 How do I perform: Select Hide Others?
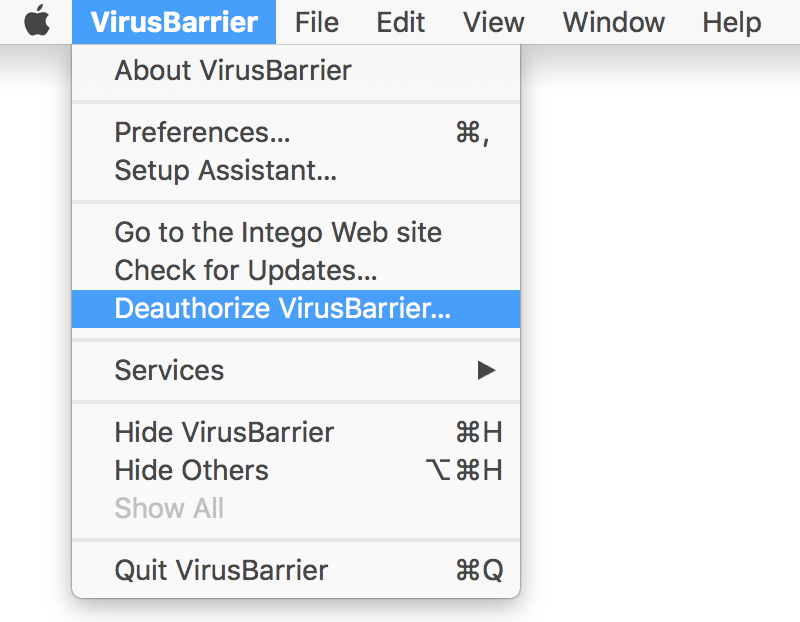(x=192, y=470)
